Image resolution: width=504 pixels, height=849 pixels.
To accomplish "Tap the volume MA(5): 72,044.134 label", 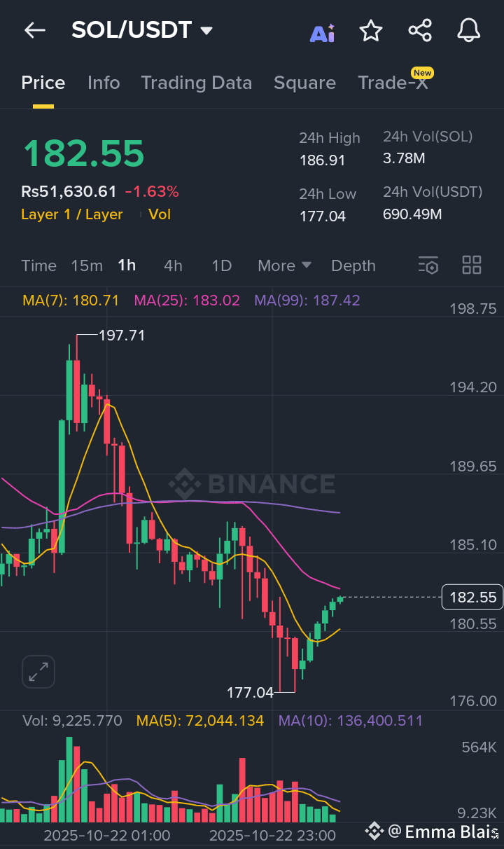I will (200, 721).
